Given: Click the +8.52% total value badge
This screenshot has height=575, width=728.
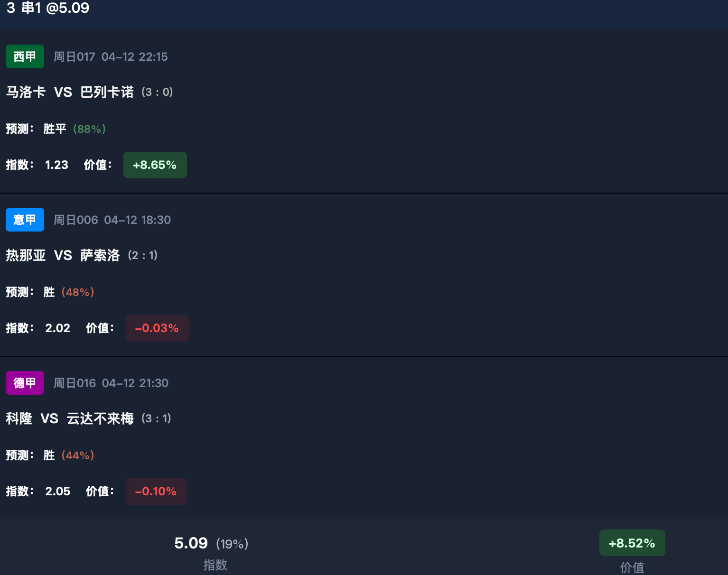Looking at the screenshot, I should point(632,543).
